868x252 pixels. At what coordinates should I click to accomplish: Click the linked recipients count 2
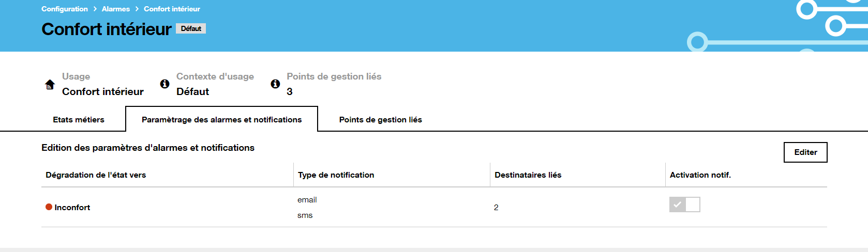[x=496, y=207]
